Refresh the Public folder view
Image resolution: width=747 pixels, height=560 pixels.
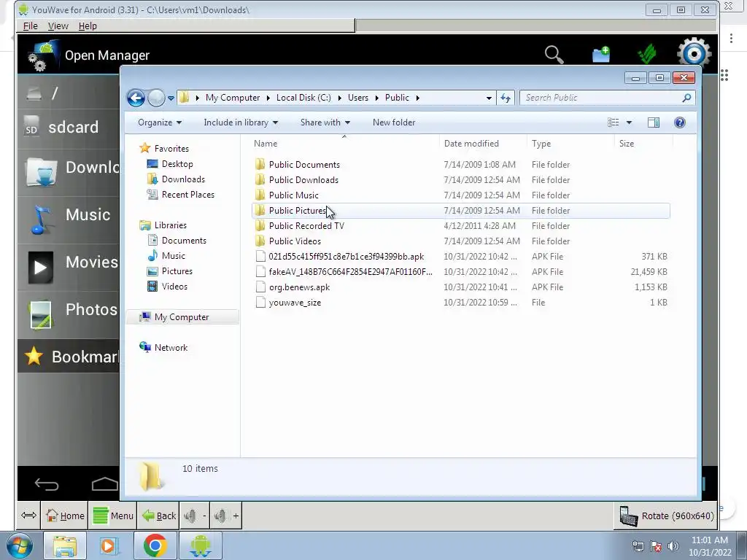pos(506,98)
